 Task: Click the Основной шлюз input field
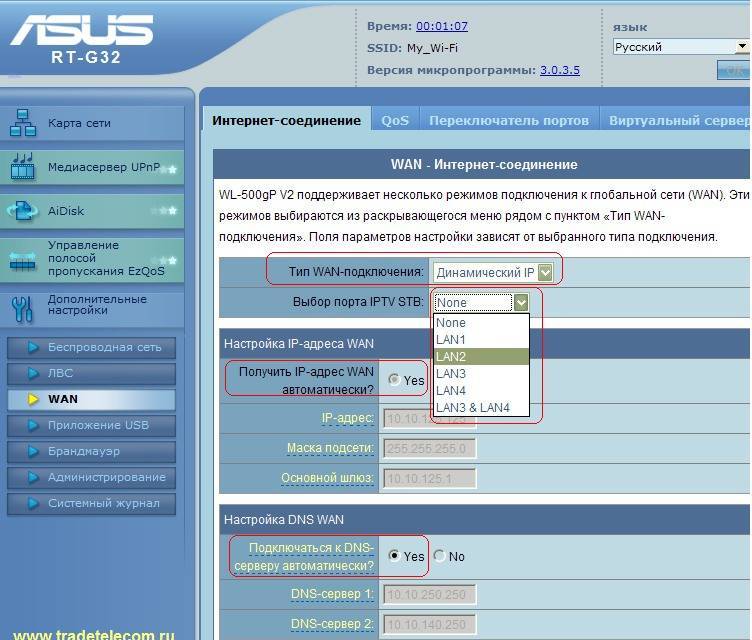(430, 478)
